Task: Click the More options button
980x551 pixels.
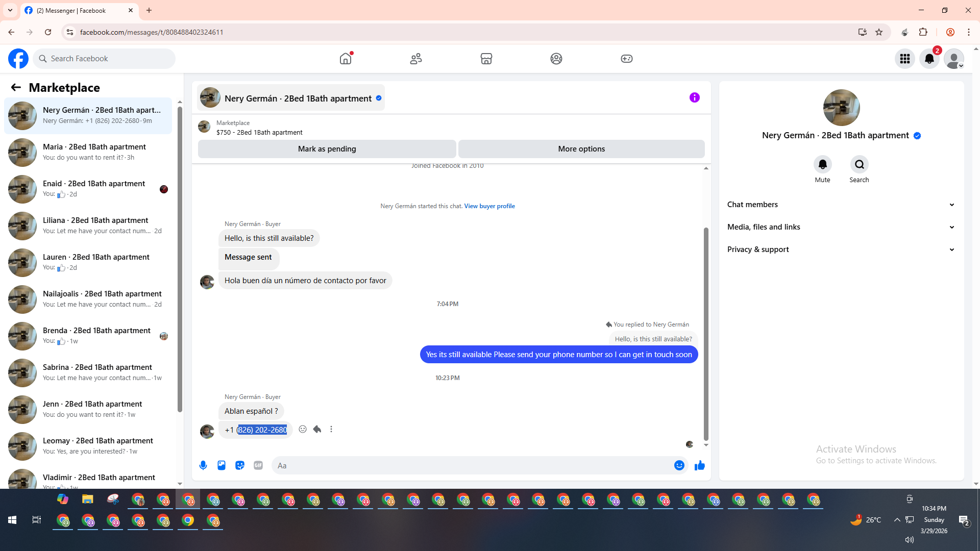Action: pos(581,149)
